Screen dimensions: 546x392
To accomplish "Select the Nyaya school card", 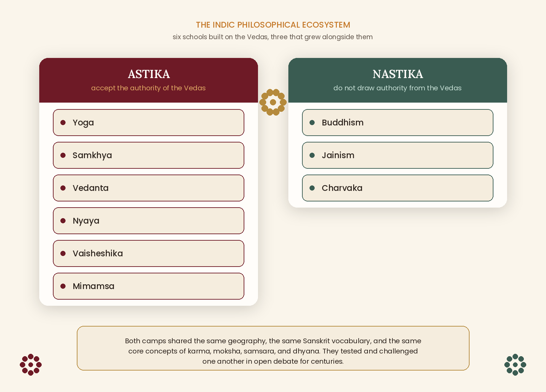I will click(148, 221).
